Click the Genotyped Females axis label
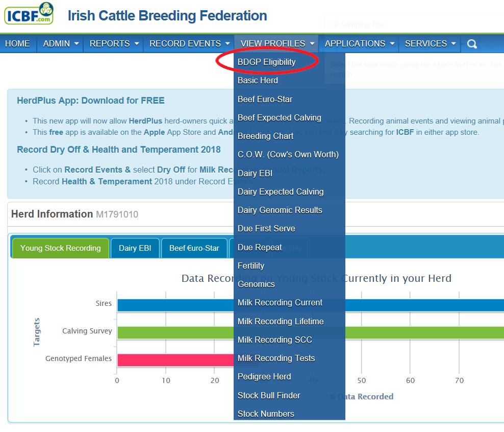The image size is (504, 432). (x=79, y=358)
